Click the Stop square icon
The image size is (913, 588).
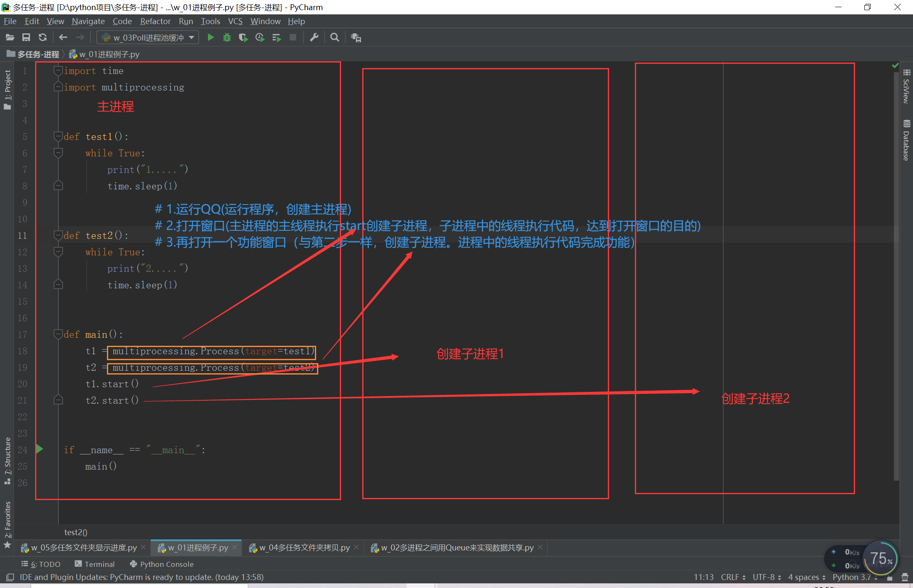tap(292, 38)
